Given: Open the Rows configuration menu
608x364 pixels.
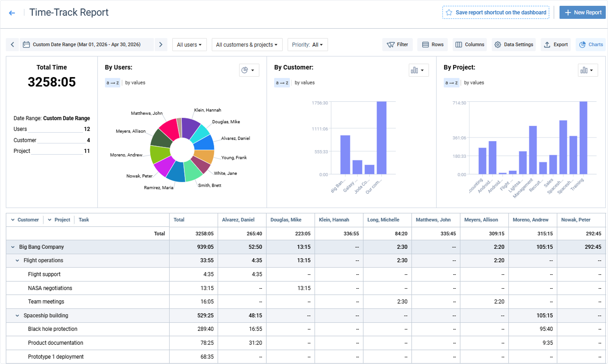Looking at the screenshot, I should (433, 44).
